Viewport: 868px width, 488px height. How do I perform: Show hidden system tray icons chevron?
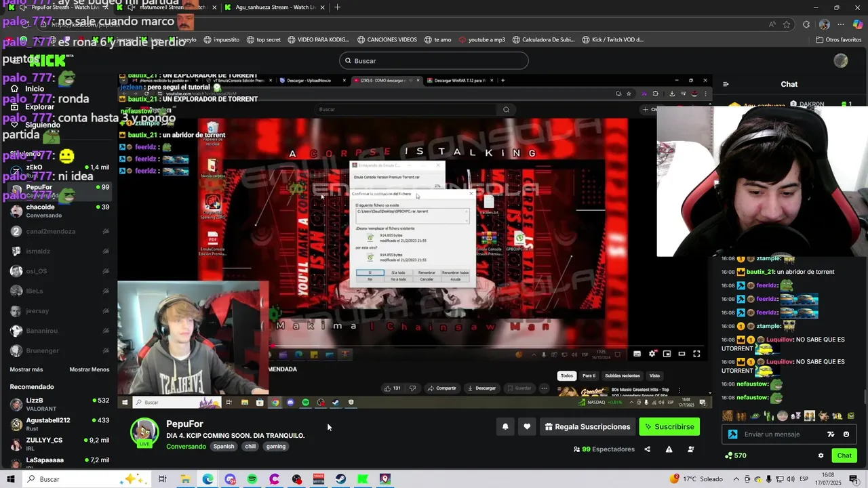click(735, 479)
